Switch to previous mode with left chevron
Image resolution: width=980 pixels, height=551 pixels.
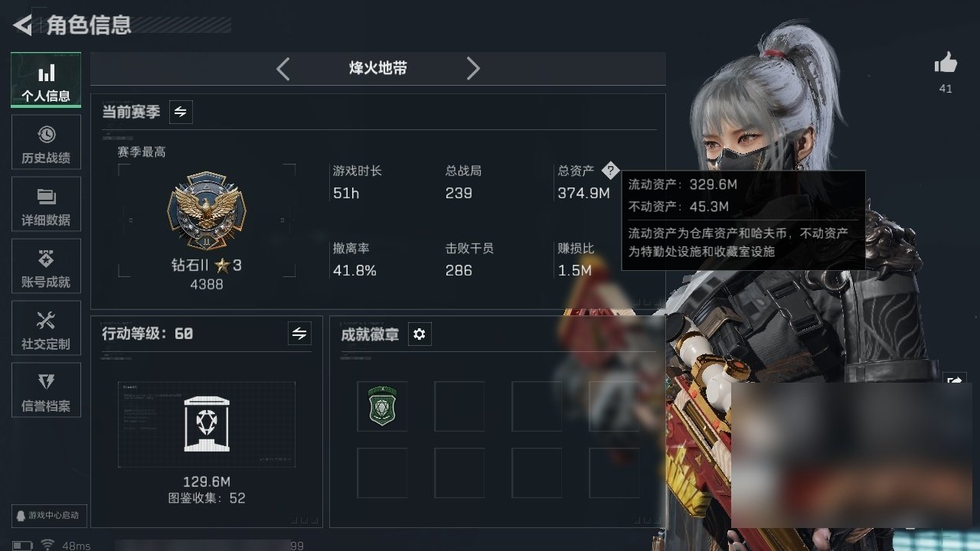point(283,69)
